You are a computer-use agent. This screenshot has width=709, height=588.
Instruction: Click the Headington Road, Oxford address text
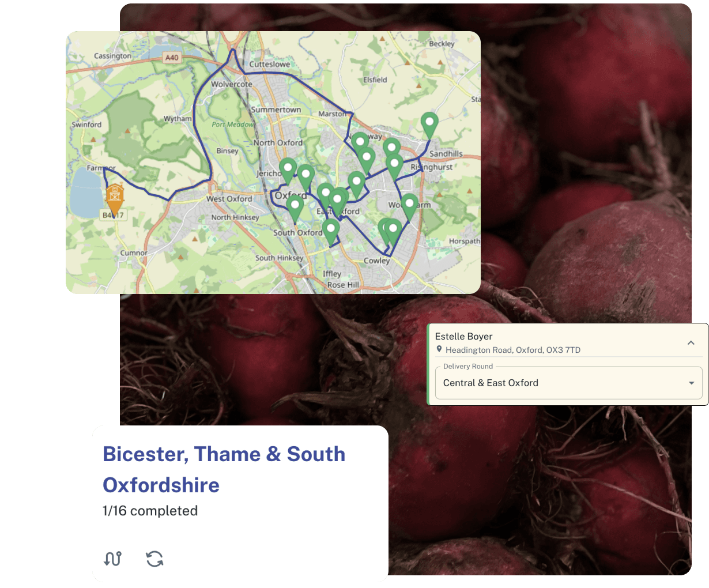coord(513,350)
